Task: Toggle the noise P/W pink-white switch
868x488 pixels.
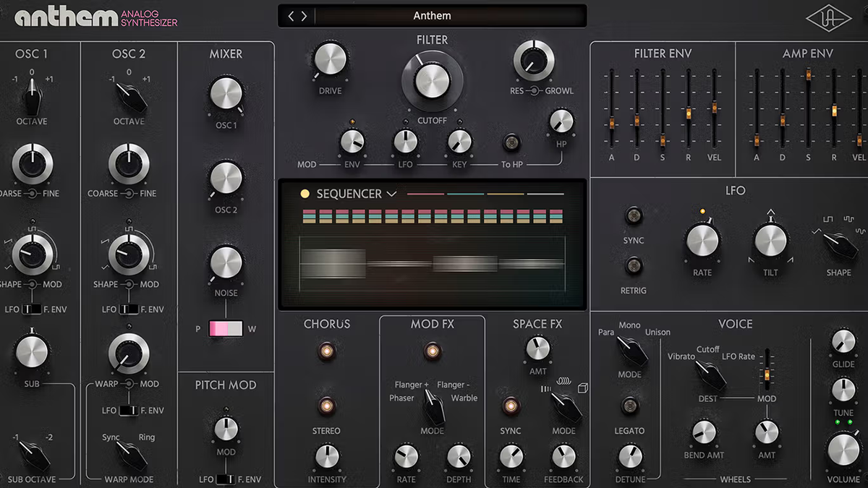Action: coord(226,329)
